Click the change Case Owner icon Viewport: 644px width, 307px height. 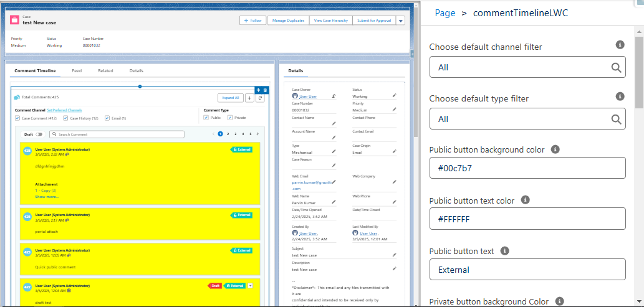[x=334, y=96]
